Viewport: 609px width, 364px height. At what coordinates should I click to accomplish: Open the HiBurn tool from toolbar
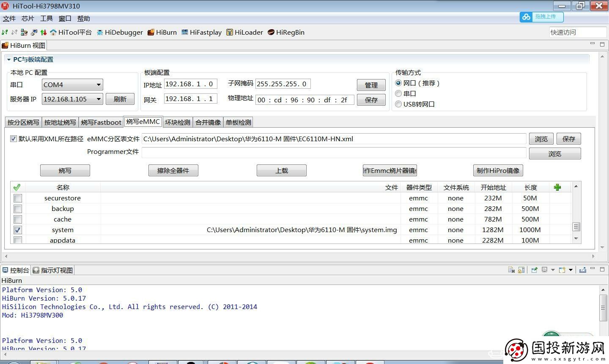tap(162, 32)
